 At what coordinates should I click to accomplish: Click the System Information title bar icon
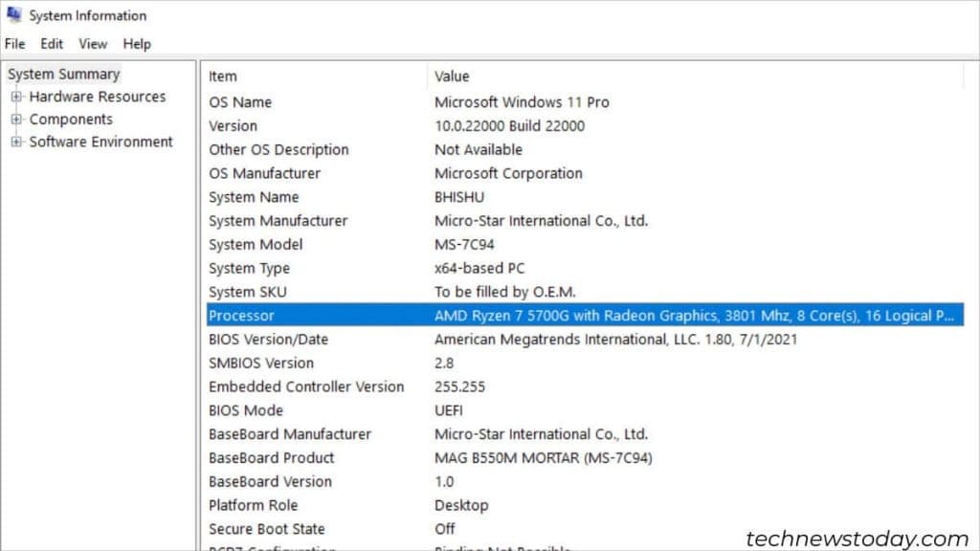tap(15, 15)
